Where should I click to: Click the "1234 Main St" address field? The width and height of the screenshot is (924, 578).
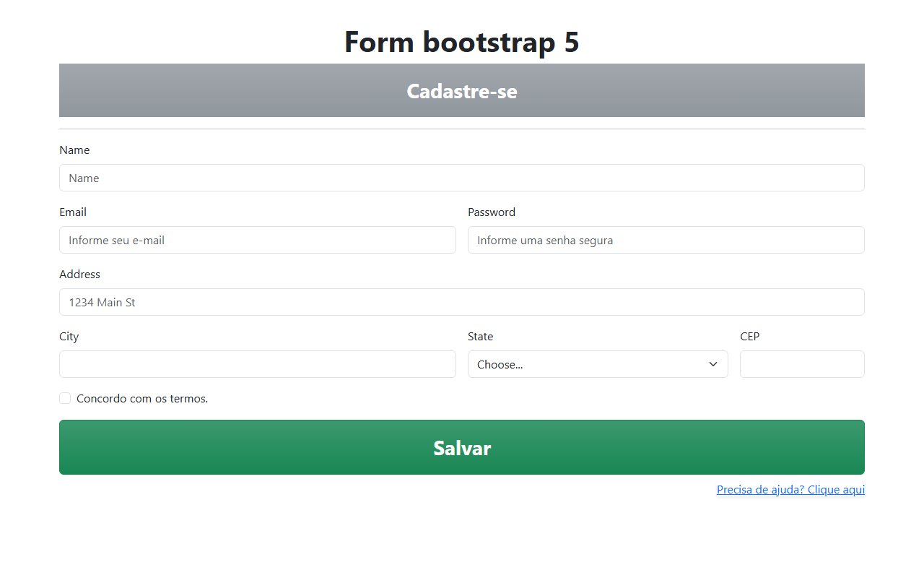click(462, 302)
